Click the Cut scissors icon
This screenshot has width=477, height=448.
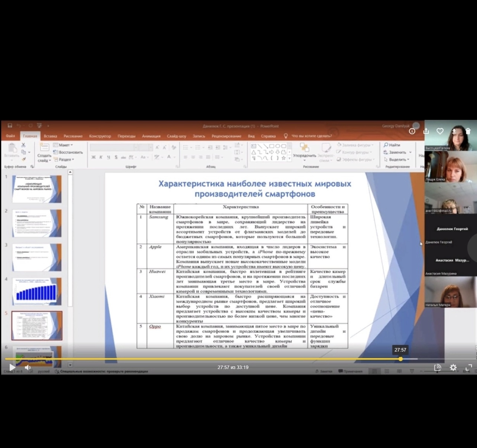[23, 145]
